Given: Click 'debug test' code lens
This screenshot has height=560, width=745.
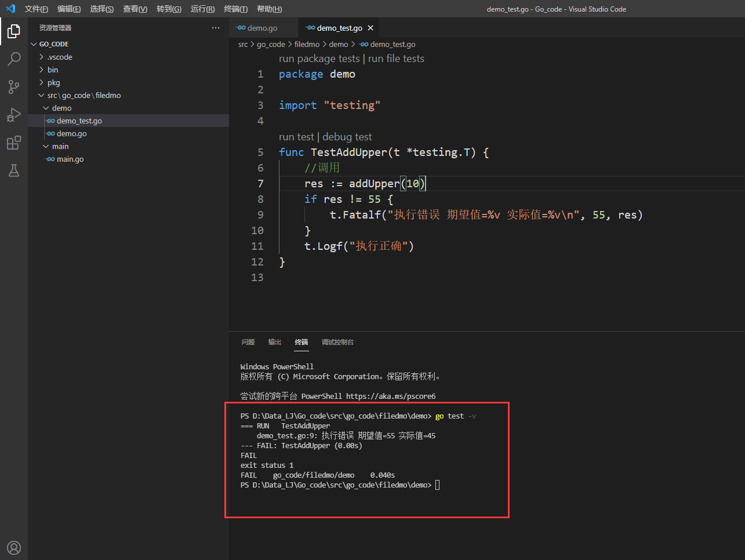Looking at the screenshot, I should click(x=347, y=137).
